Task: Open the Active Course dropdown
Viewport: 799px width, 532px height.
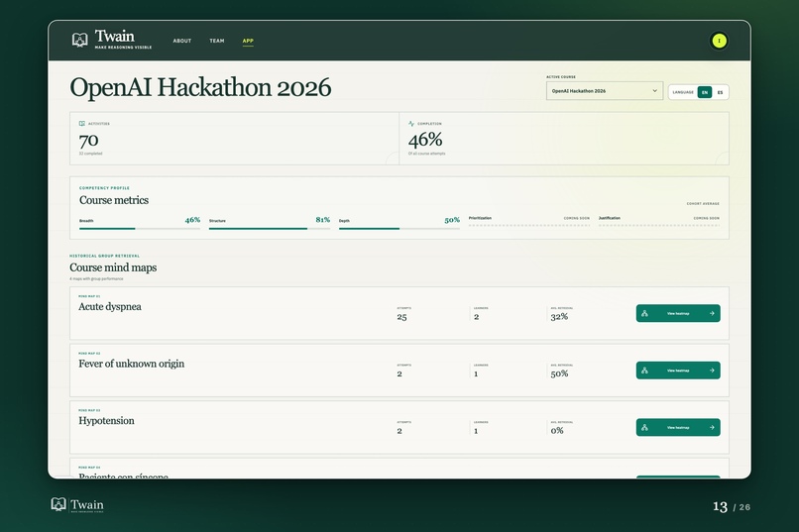Action: click(605, 90)
